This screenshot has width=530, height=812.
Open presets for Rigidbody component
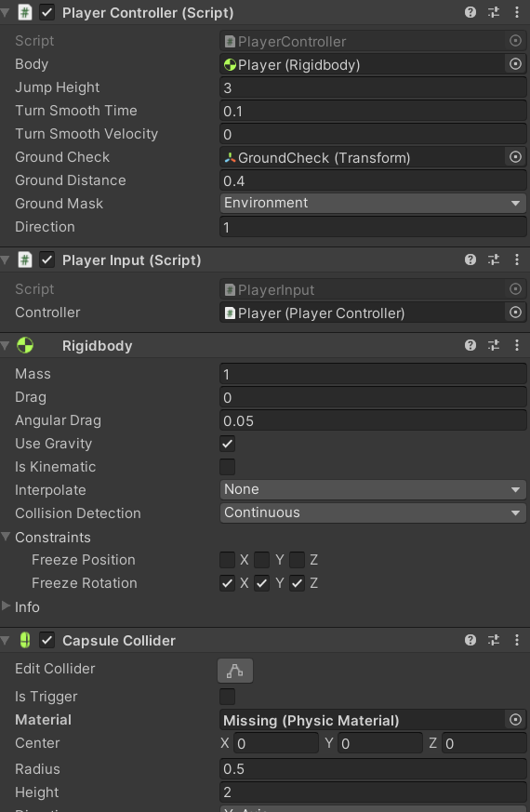494,345
